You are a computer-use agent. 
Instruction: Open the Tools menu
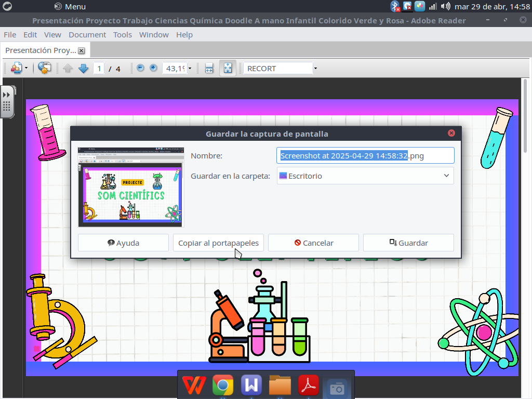[123, 35]
